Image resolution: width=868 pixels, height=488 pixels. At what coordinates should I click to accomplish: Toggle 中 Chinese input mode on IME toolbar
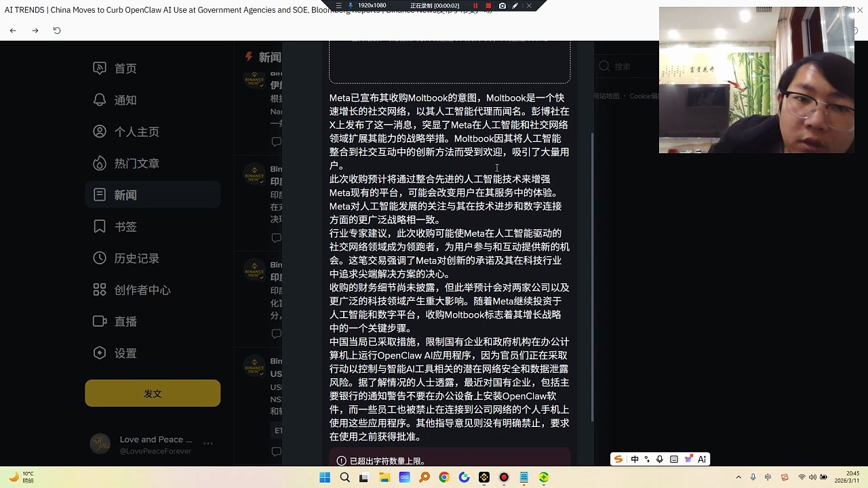[x=635, y=459]
